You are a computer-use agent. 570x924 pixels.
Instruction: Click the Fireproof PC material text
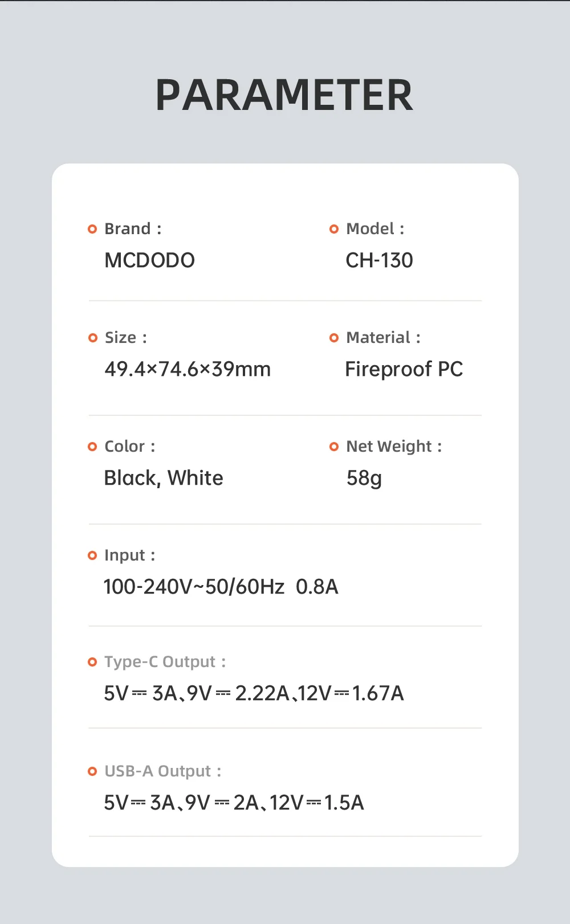[404, 369]
